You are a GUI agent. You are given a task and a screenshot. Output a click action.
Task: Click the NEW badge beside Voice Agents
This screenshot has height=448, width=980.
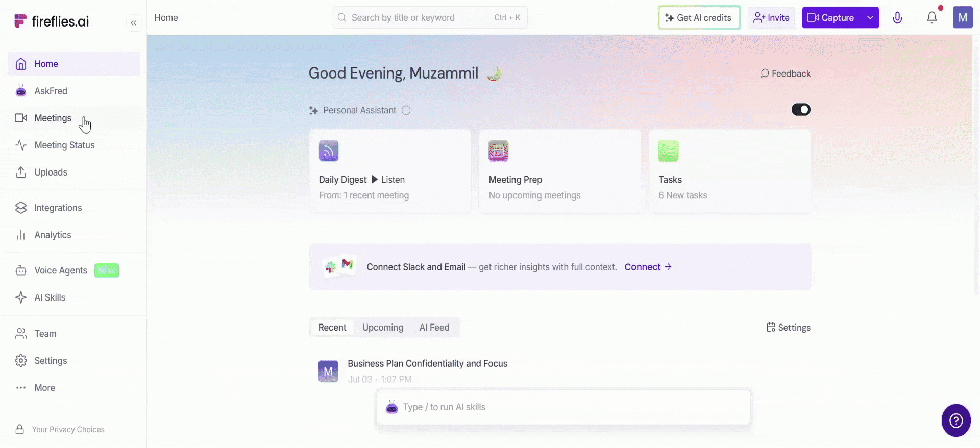tap(107, 270)
